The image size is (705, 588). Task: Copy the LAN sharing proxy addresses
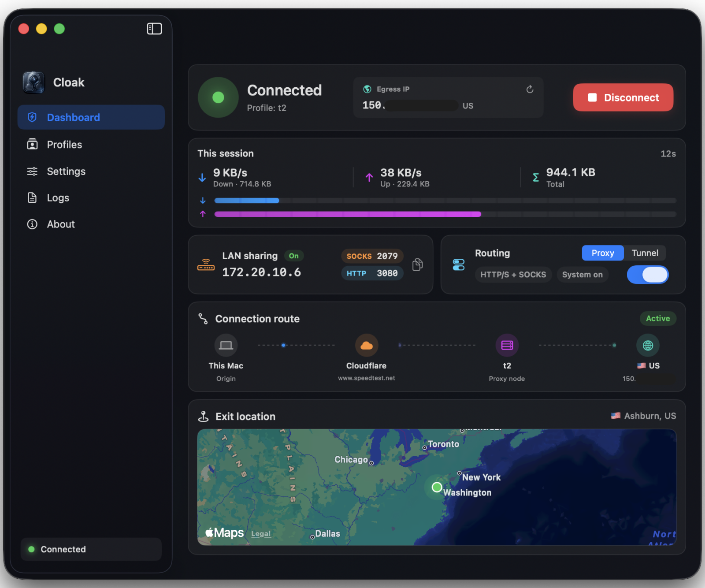(417, 264)
